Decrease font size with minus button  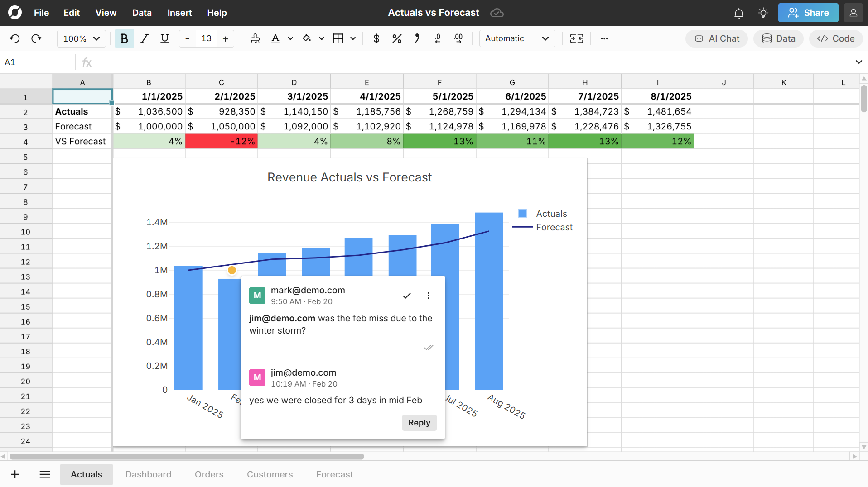point(187,39)
